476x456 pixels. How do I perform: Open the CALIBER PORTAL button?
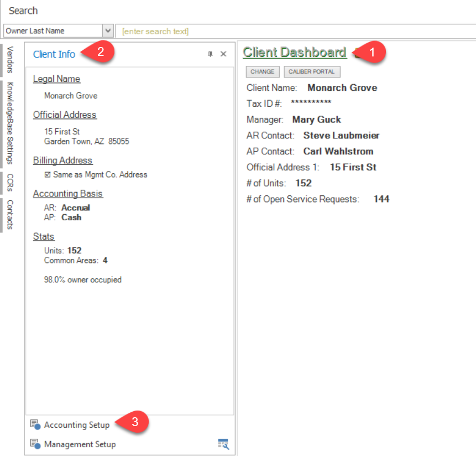click(x=312, y=72)
